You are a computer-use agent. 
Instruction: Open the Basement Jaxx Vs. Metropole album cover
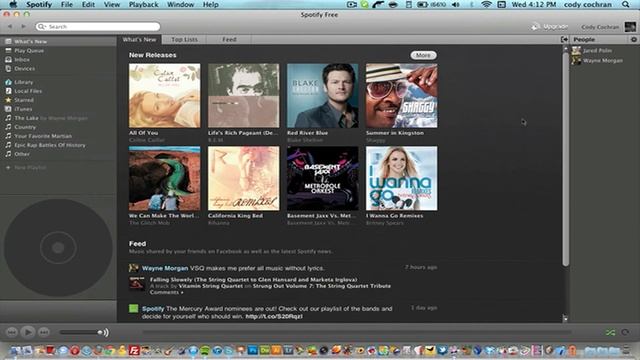click(x=322, y=178)
